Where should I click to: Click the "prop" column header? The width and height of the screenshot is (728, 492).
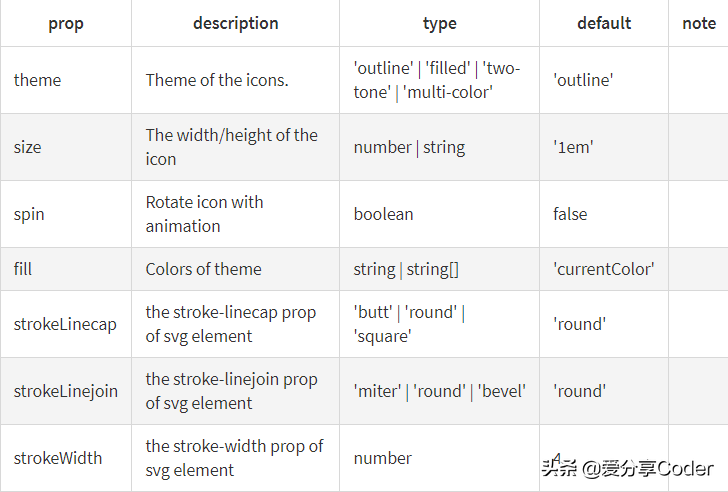[66, 23]
